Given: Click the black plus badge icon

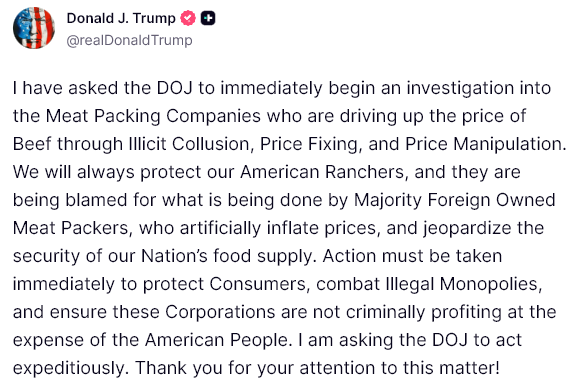Looking at the screenshot, I should pyautogui.click(x=208, y=18).
